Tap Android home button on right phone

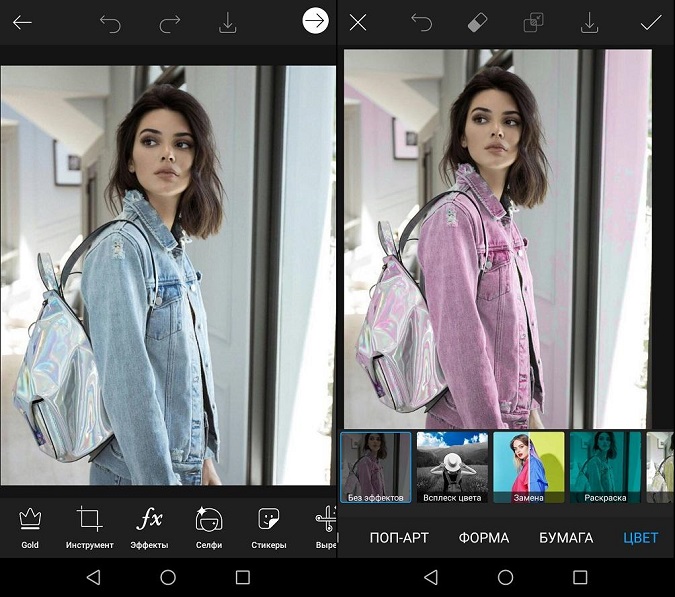pyautogui.click(x=505, y=577)
